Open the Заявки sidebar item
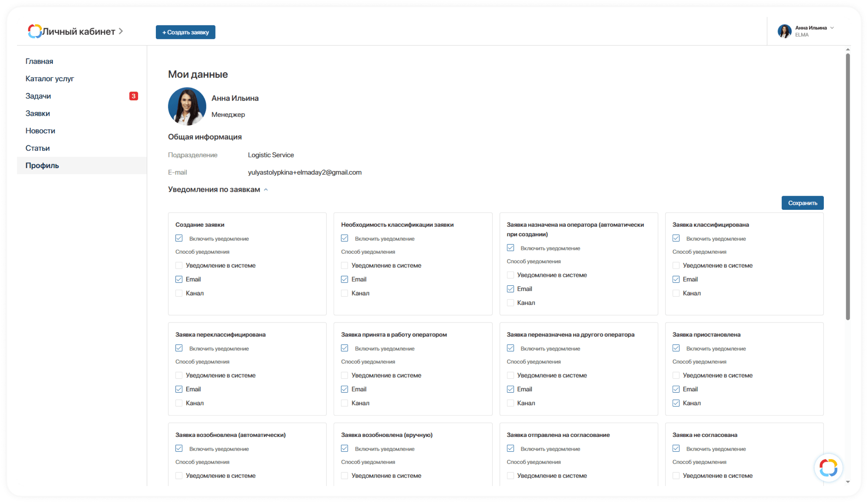 [37, 113]
